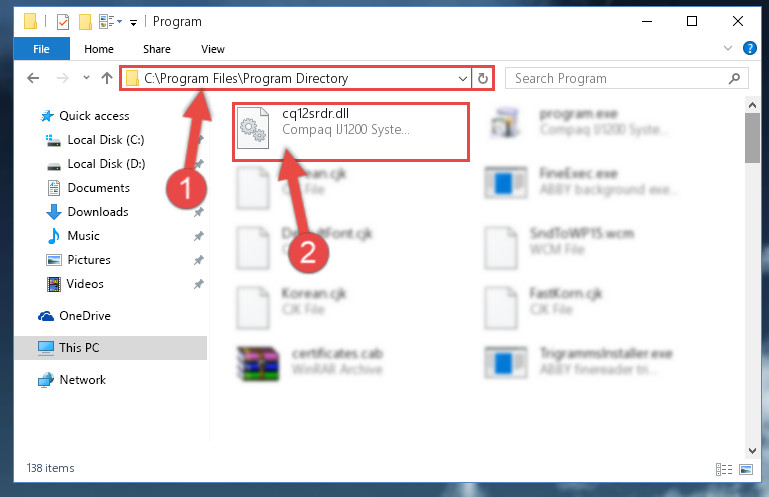
Task: Click the Properties icon in quick access toolbar
Action: coord(63,22)
